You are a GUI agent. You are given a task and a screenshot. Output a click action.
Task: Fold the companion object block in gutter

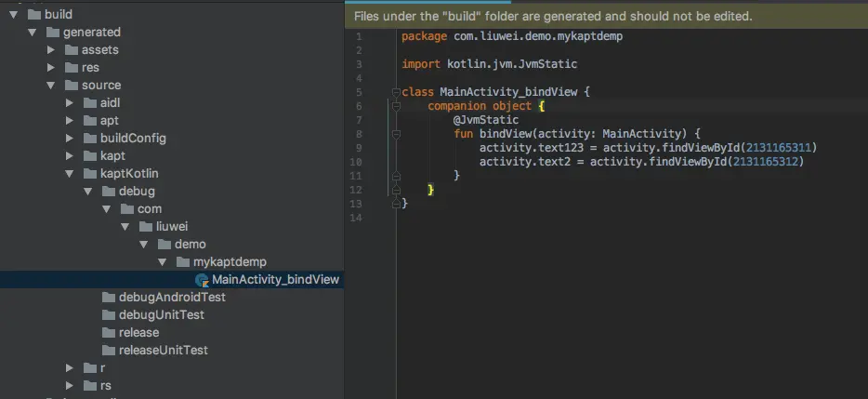396,106
